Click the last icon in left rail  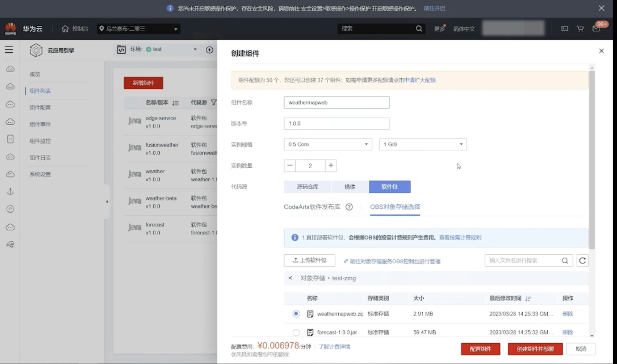10,244
